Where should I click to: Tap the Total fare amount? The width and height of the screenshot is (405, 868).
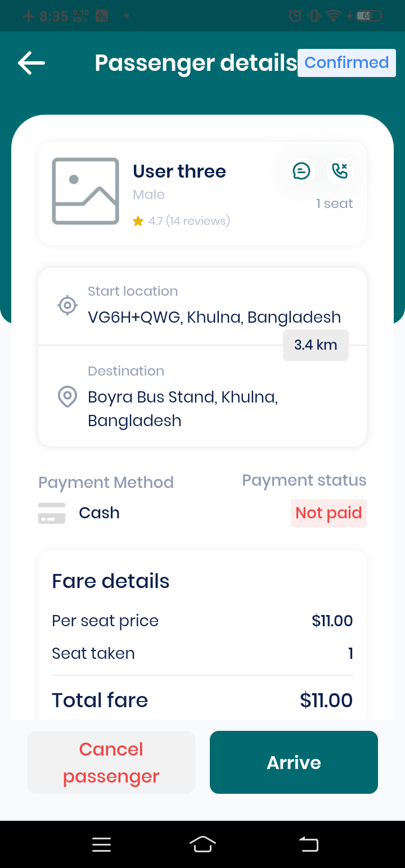(x=326, y=700)
